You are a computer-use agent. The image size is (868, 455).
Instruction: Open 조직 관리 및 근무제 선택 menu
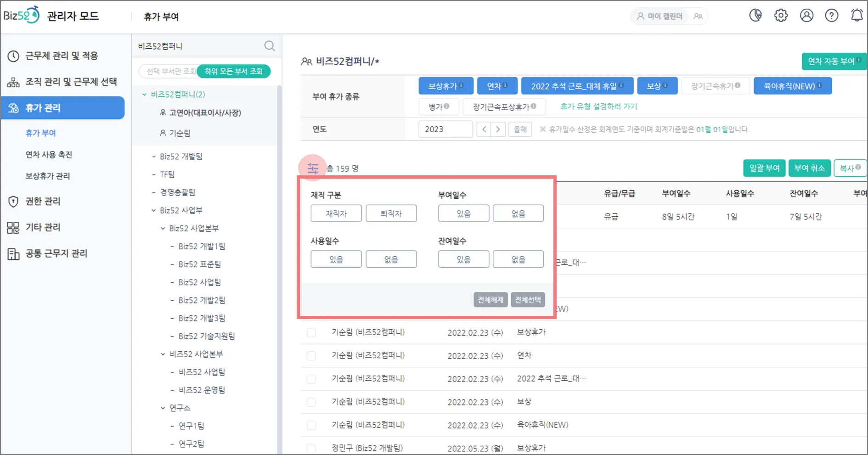click(x=63, y=82)
